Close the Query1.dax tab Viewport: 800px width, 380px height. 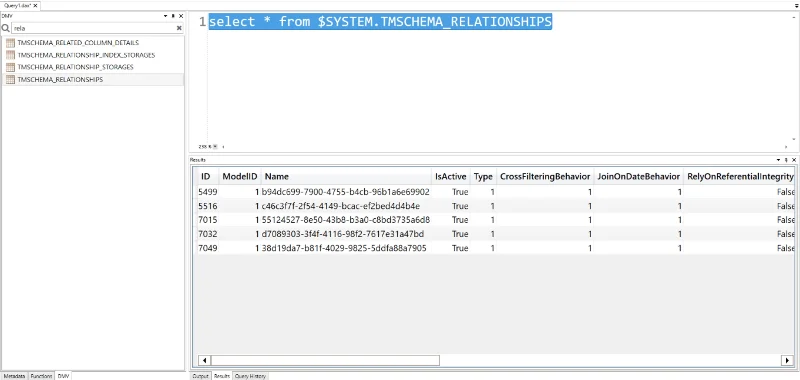[35, 6]
